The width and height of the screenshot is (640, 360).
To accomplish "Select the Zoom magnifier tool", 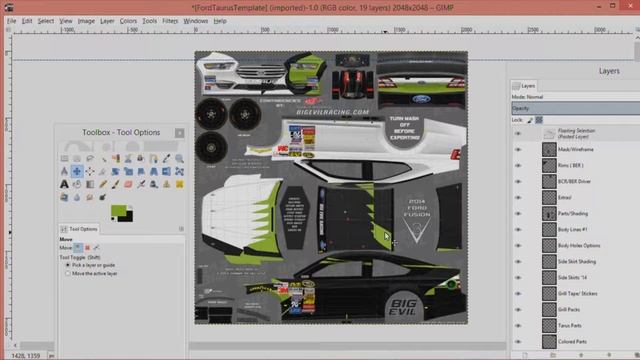I will [179, 158].
